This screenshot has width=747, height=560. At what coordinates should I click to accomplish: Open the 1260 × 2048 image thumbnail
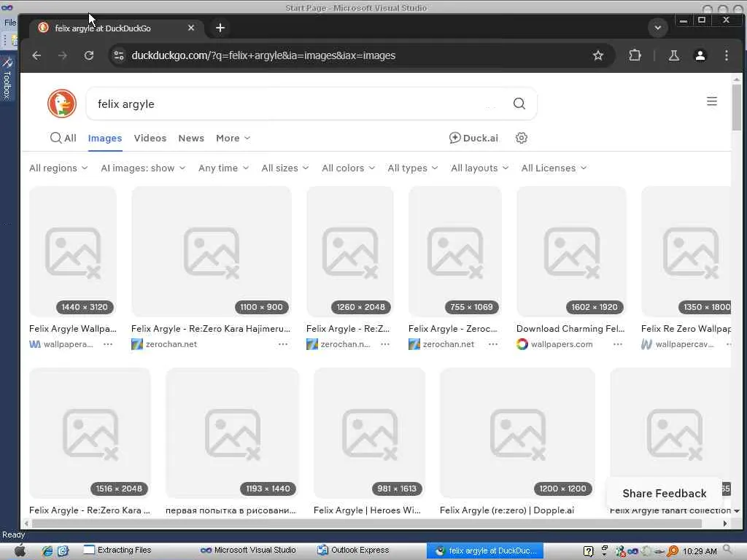(x=350, y=252)
